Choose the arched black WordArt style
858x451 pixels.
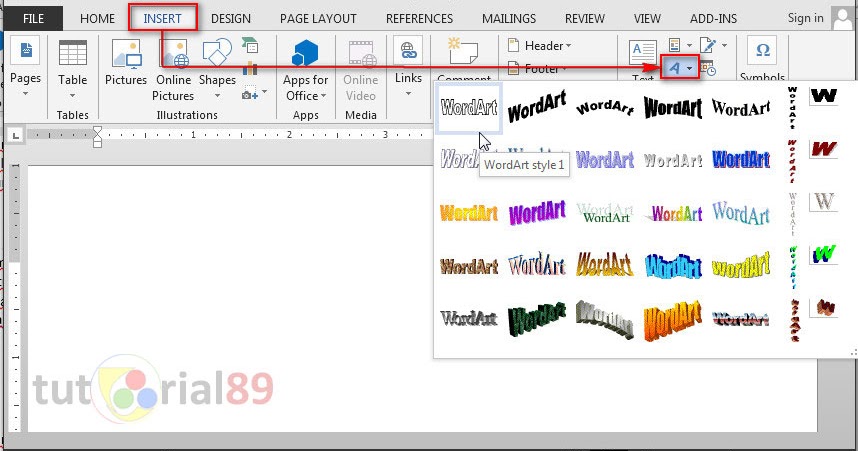(605, 108)
